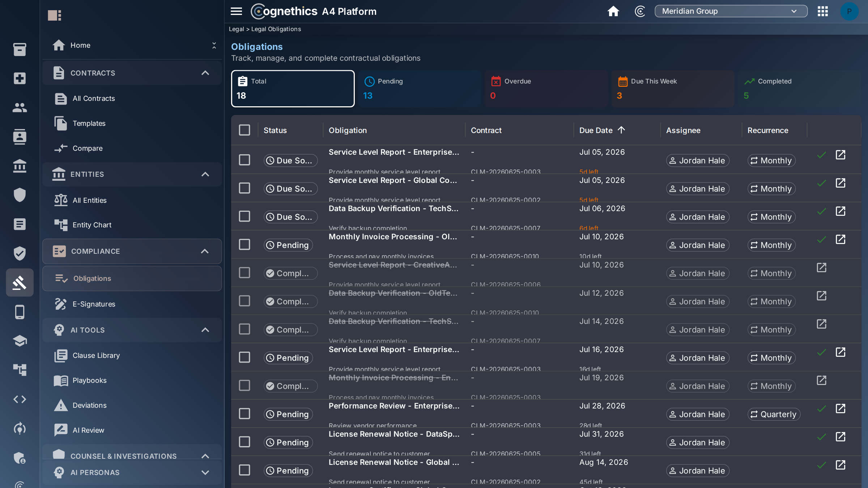This screenshot has height=488, width=868.
Task: Tick the Monthly Invoice Processing Jul 10 checkbox
Action: (244, 244)
